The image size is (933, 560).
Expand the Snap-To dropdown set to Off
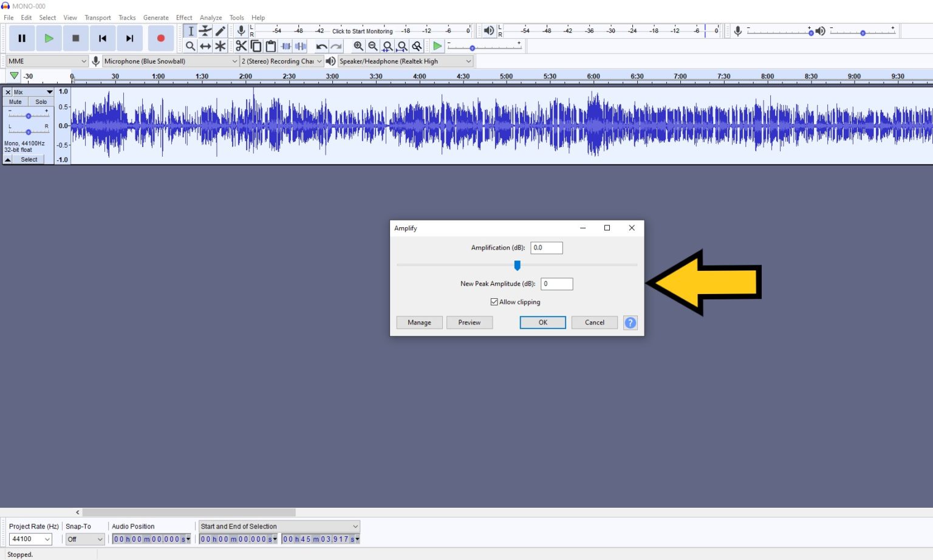(84, 539)
